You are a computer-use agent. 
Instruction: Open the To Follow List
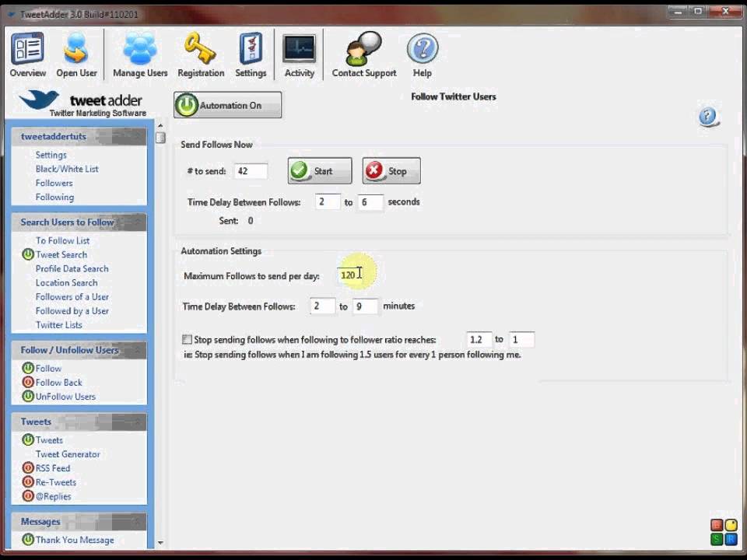tap(62, 240)
